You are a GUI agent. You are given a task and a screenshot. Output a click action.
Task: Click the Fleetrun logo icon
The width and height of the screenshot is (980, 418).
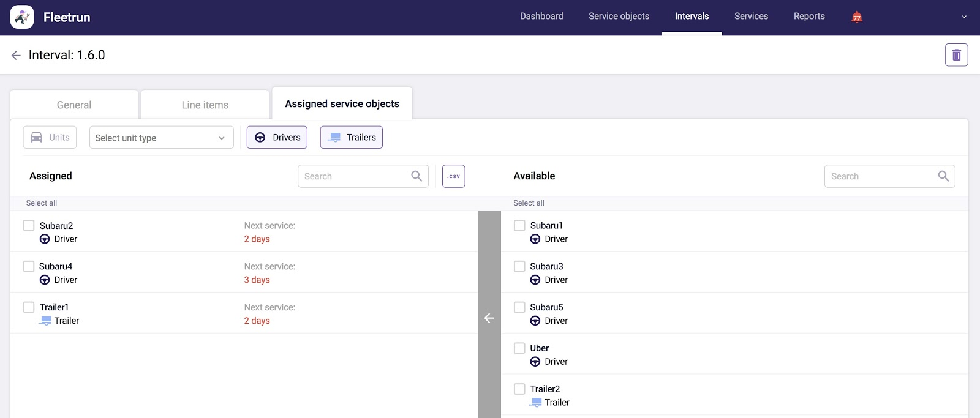[22, 17]
